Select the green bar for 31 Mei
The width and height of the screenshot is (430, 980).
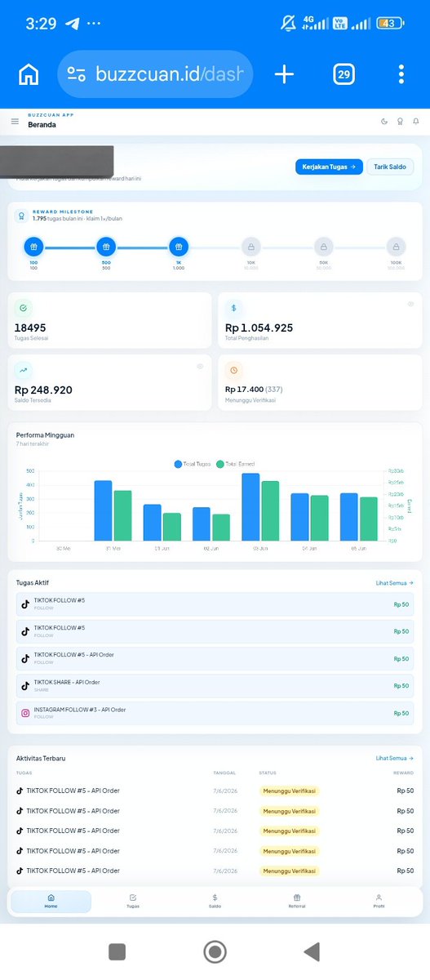(x=122, y=515)
